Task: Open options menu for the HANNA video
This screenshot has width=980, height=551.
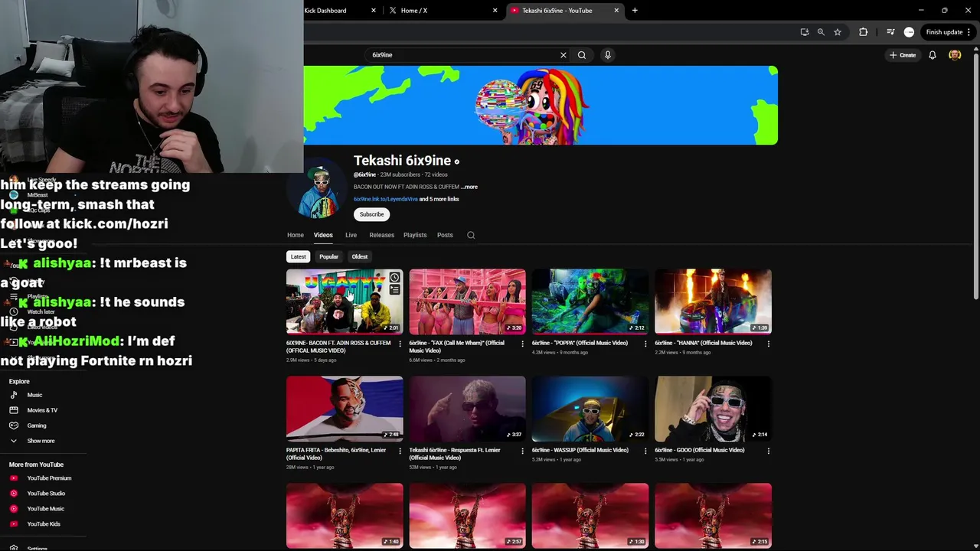Action: point(769,344)
